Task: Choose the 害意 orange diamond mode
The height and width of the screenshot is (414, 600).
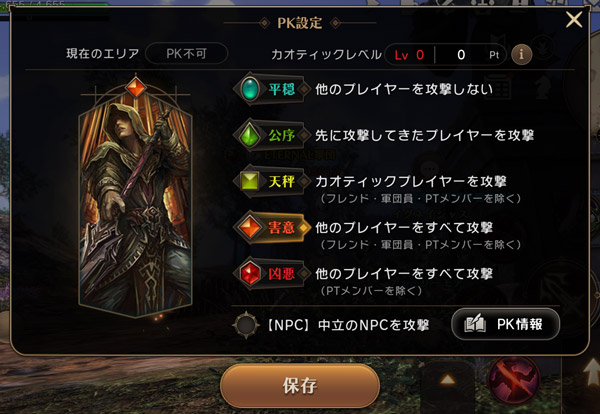Action: (x=270, y=227)
